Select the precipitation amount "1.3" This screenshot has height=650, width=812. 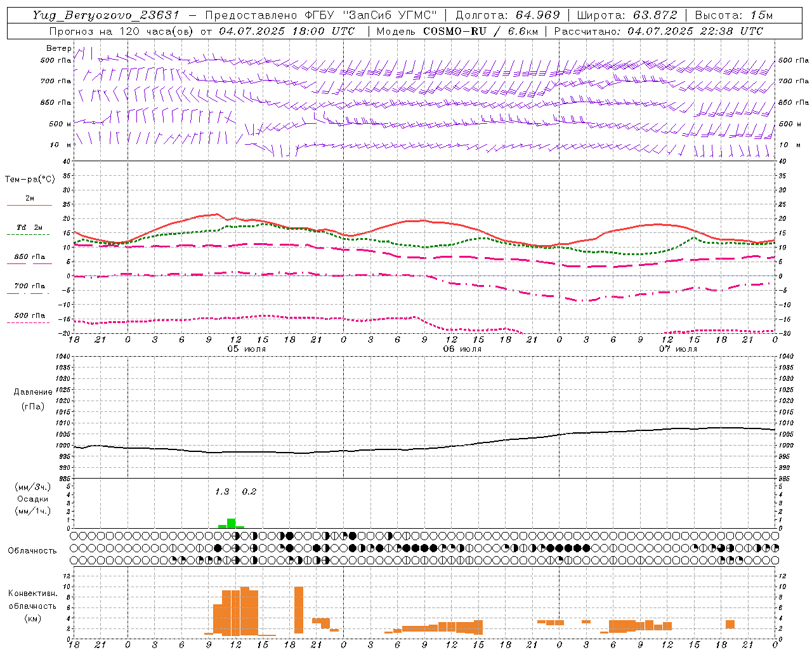click(222, 491)
